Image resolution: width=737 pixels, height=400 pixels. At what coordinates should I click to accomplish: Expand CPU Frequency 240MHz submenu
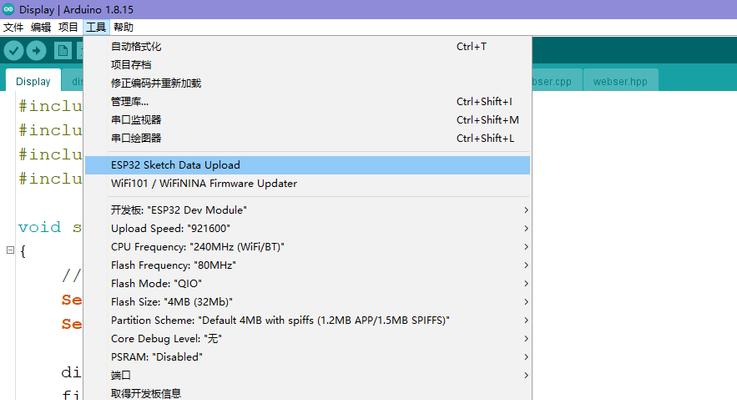[307, 247]
